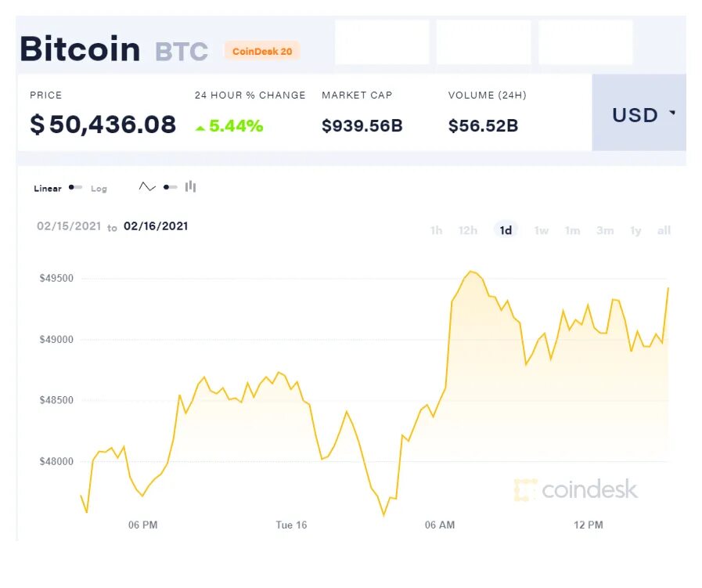
Task: Click the 02/16/2021 end date
Action: coord(156,226)
